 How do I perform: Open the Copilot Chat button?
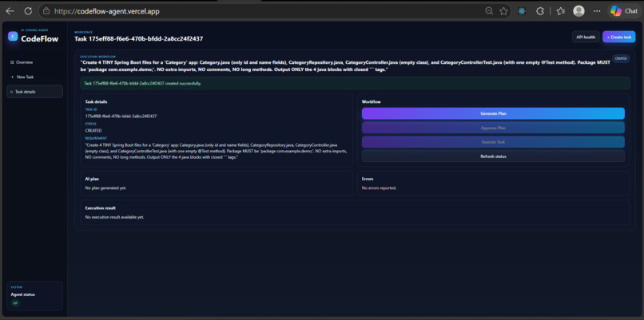624,11
